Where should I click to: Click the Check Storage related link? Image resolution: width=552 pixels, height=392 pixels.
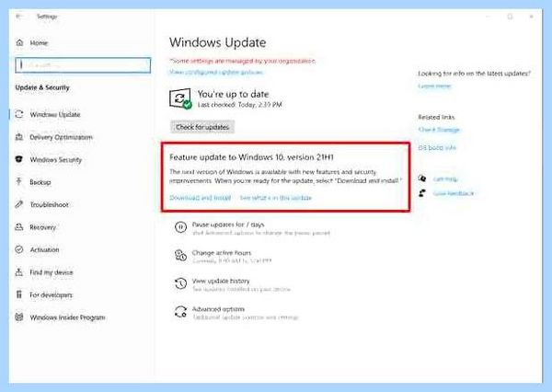(439, 130)
